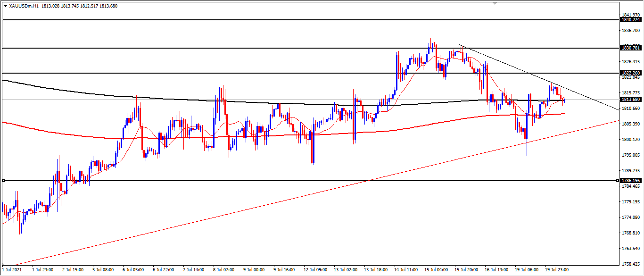Image resolution: width=644 pixels, height=276 pixels.
Task: Click the 1836.700 price scale label
Action: 631,31
